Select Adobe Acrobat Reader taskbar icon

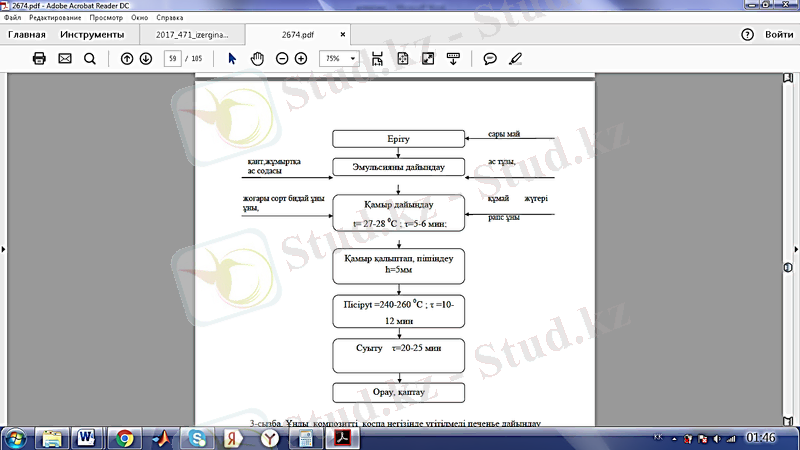coord(342,439)
